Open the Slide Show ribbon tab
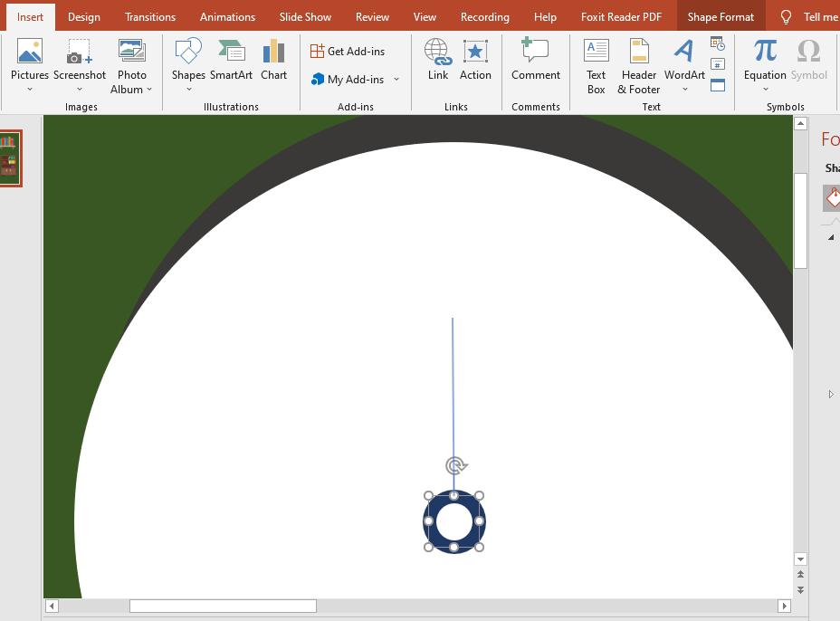The height and width of the screenshot is (621, 840). 305,16
